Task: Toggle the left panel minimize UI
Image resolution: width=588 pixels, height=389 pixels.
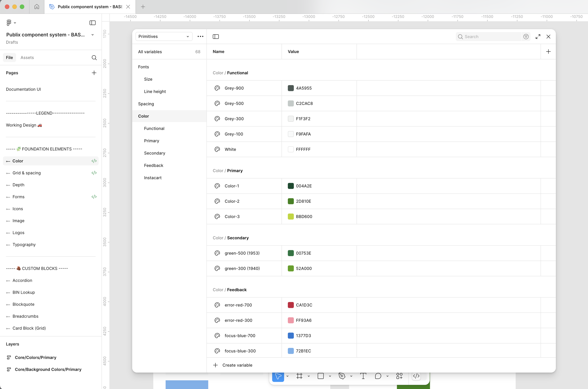Action: (x=92, y=23)
